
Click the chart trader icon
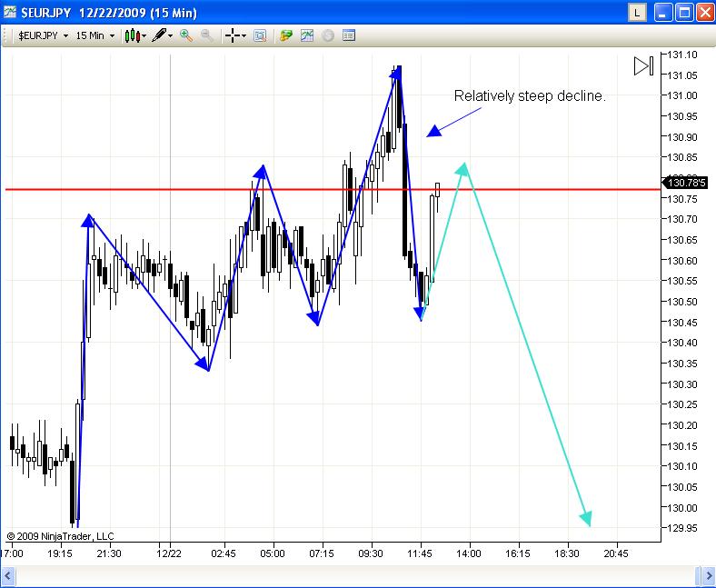(286, 35)
